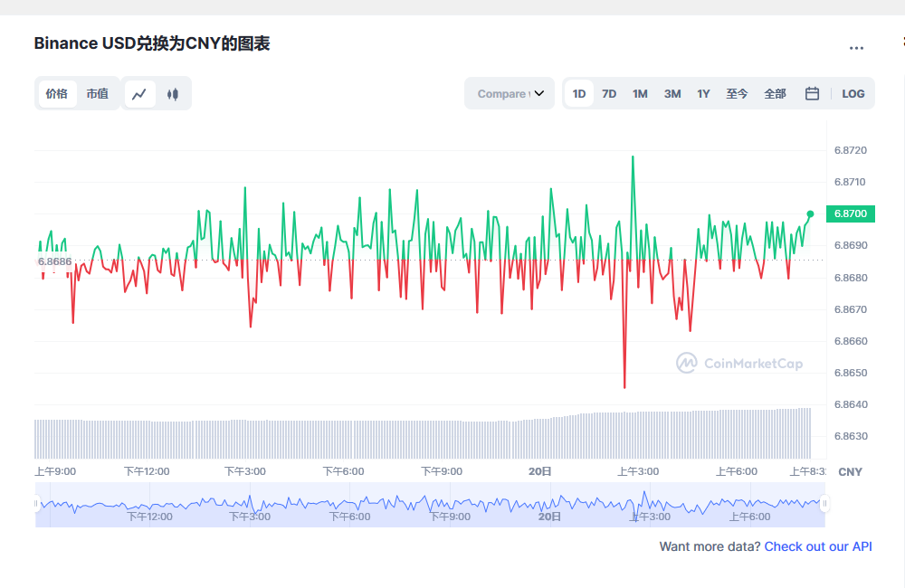Click the 上午3:00 x-axis label on main chart
Viewport: 905px width, 588px height.
638,471
